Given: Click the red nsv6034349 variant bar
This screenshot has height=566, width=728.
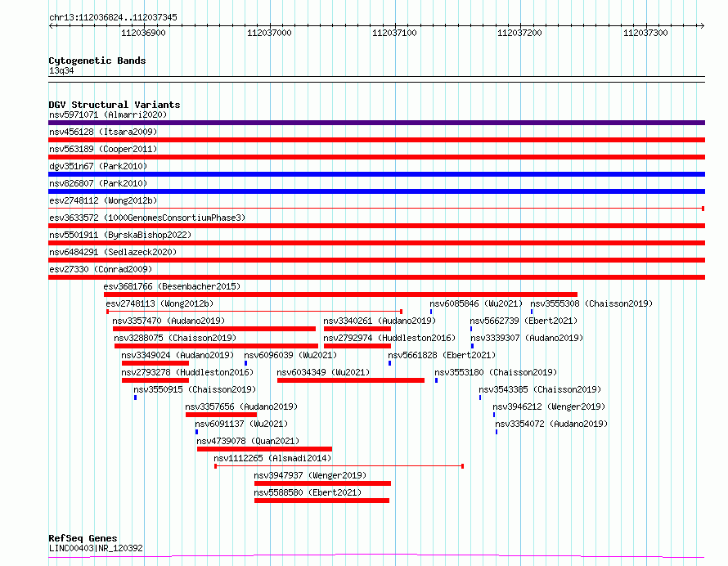Looking at the screenshot, I should coord(351,380).
